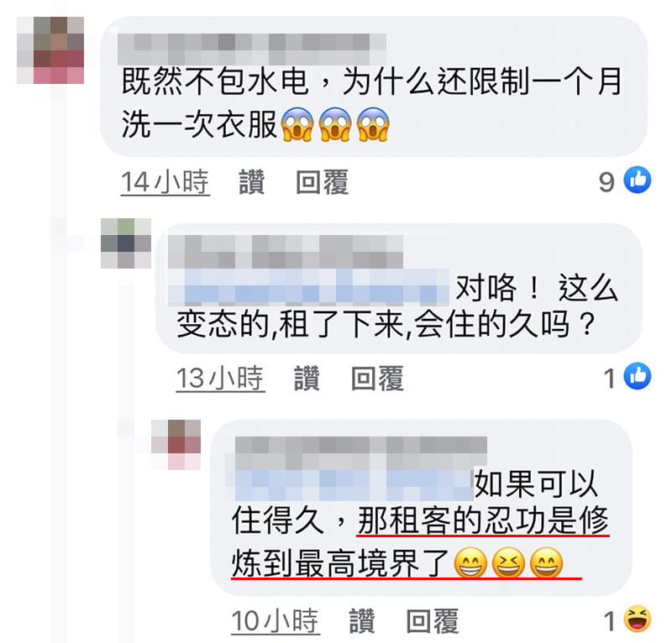The height and width of the screenshot is (643, 672).
Task: Click 回覆 under the 10小時 reply
Action: tap(432, 620)
